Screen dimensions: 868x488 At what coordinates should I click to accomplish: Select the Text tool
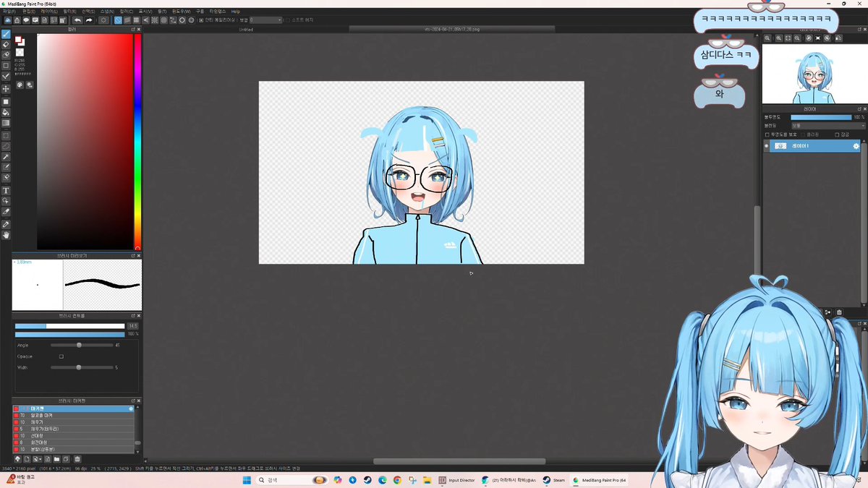(x=6, y=190)
